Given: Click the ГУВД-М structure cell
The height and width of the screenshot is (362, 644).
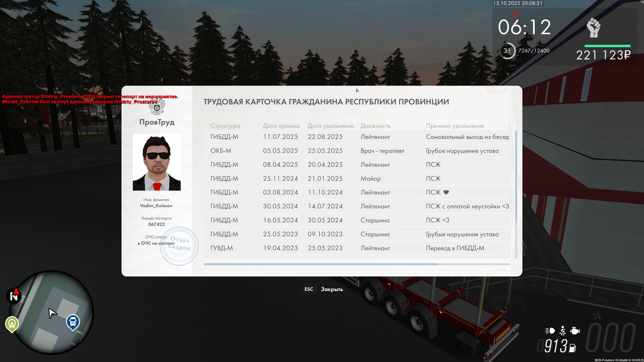Looking at the screenshot, I should click(x=222, y=248).
